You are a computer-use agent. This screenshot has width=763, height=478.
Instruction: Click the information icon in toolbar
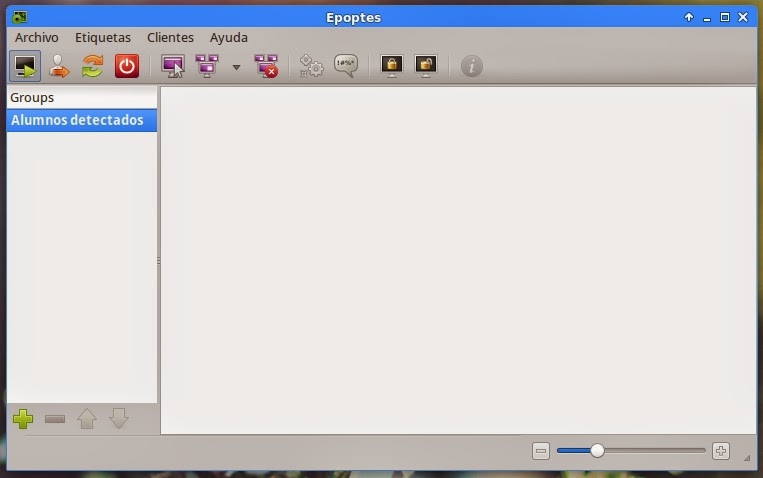click(472, 66)
